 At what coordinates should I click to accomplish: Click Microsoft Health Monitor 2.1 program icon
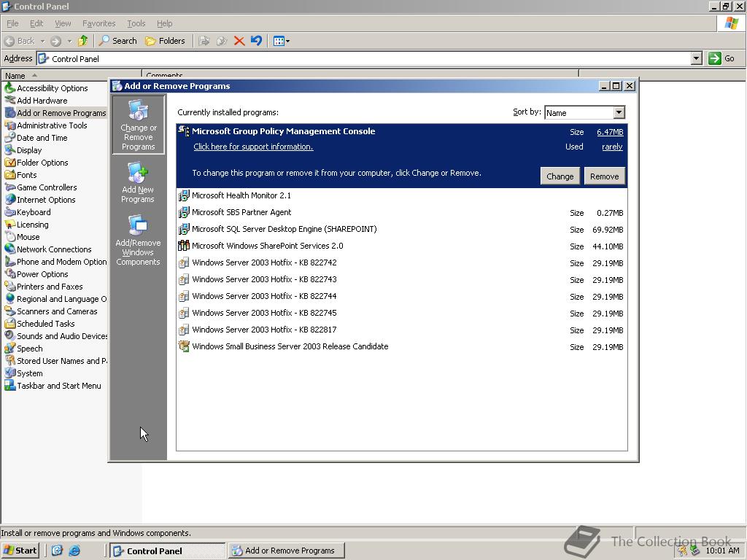click(183, 195)
